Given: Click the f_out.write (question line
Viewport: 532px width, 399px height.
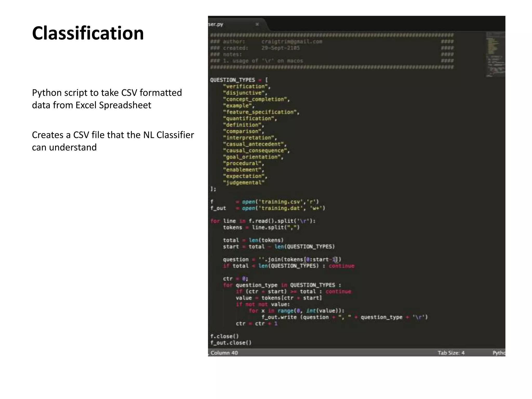Looking at the screenshot, I should [x=344, y=317].
